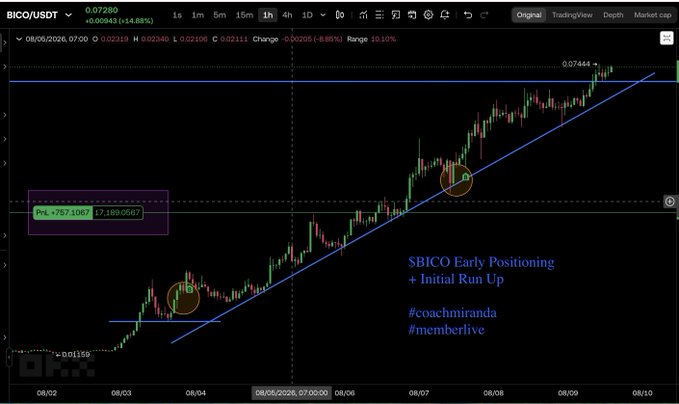Expand the top chevron on left sidebar
Viewport: 679px width, 404px height.
(5, 42)
